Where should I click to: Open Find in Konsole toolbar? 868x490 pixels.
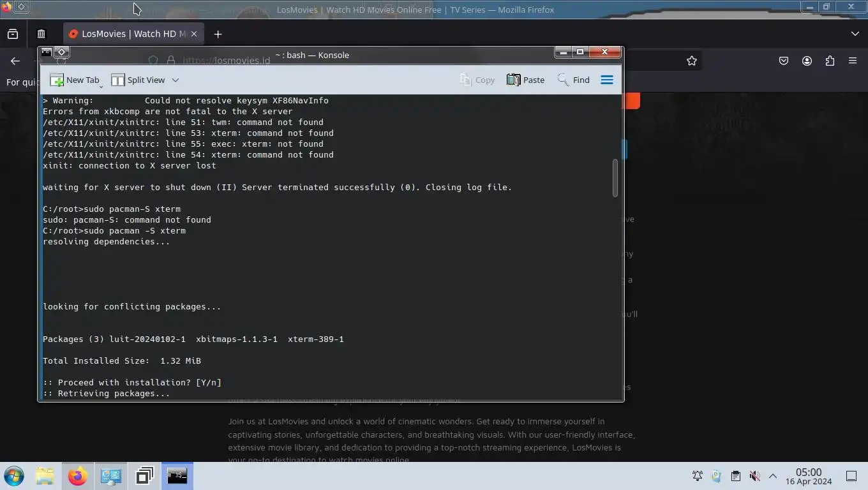click(573, 80)
